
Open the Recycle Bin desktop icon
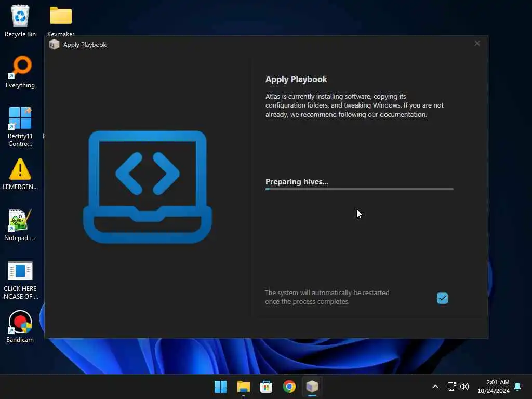(x=20, y=21)
